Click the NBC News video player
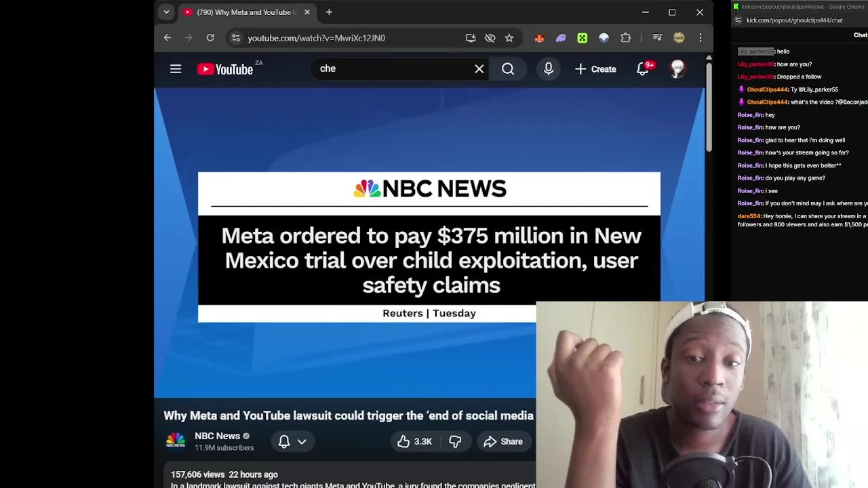 pos(429,244)
